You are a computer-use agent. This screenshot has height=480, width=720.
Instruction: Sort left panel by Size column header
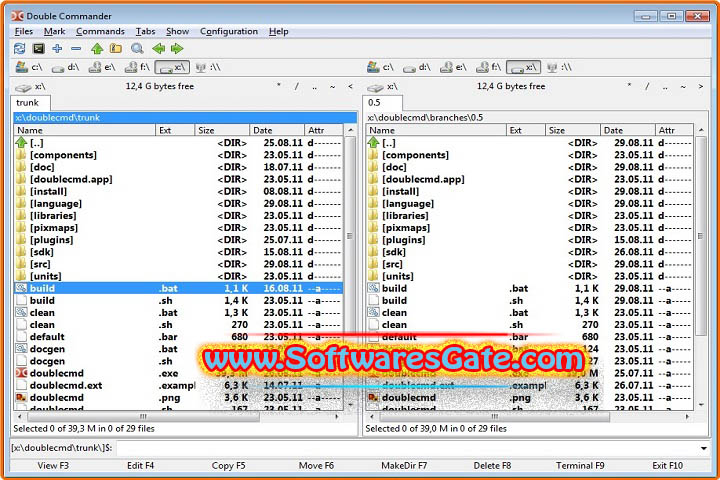(222, 130)
